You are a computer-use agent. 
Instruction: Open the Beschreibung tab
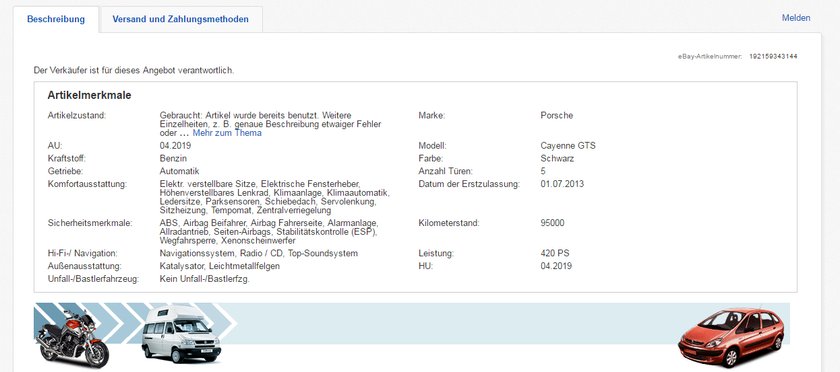click(x=56, y=19)
